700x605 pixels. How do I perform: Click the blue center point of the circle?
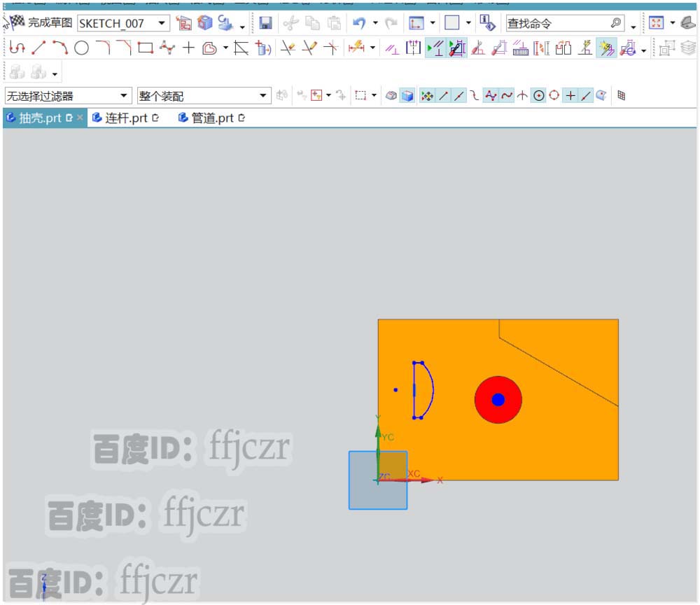(498, 400)
